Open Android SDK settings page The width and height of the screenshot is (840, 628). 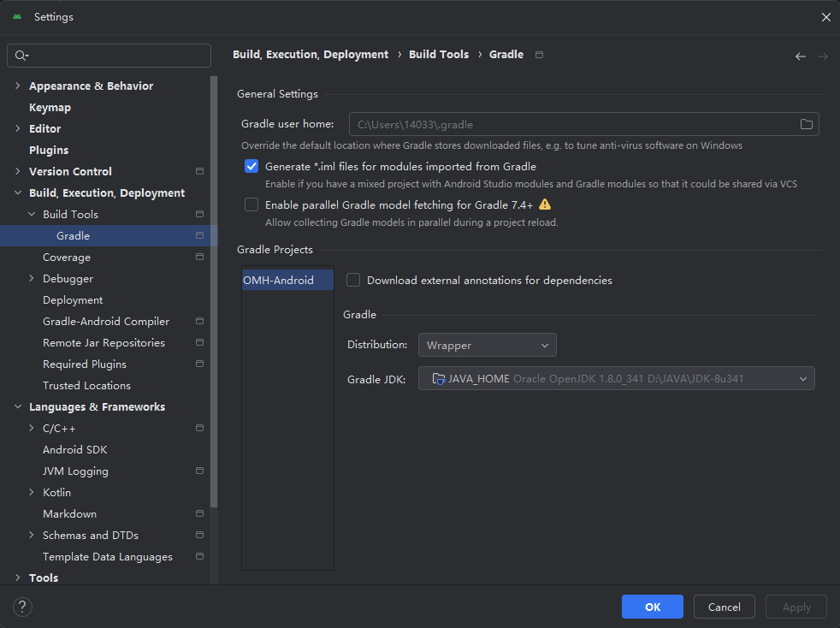click(75, 449)
